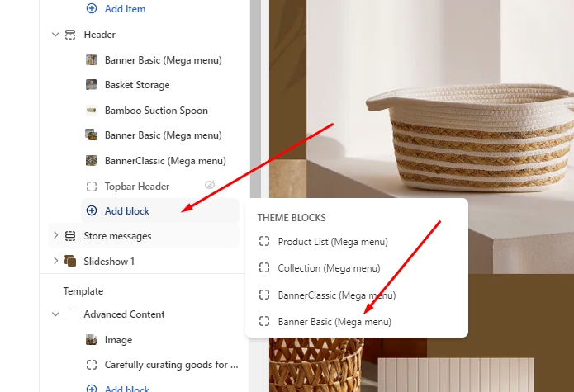
Task: Select the Image block under Advanced Content
Action: (x=118, y=340)
